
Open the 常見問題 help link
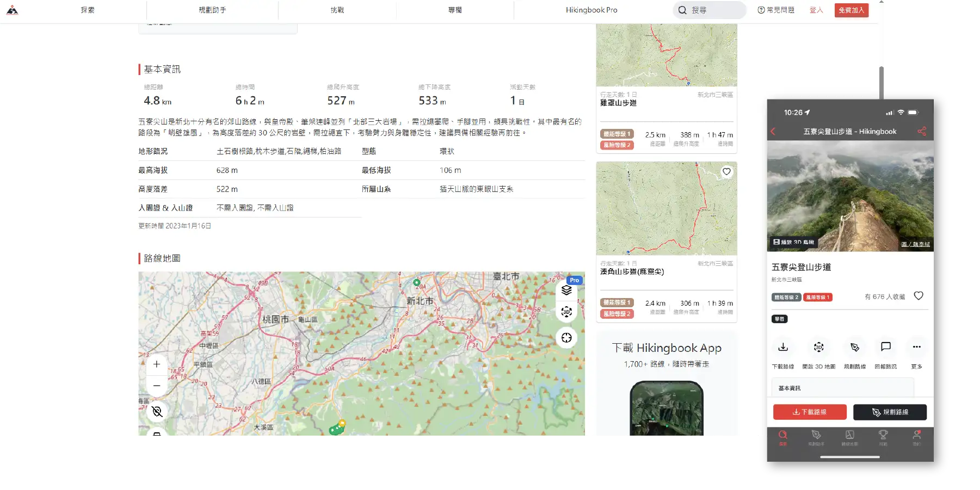tap(776, 10)
